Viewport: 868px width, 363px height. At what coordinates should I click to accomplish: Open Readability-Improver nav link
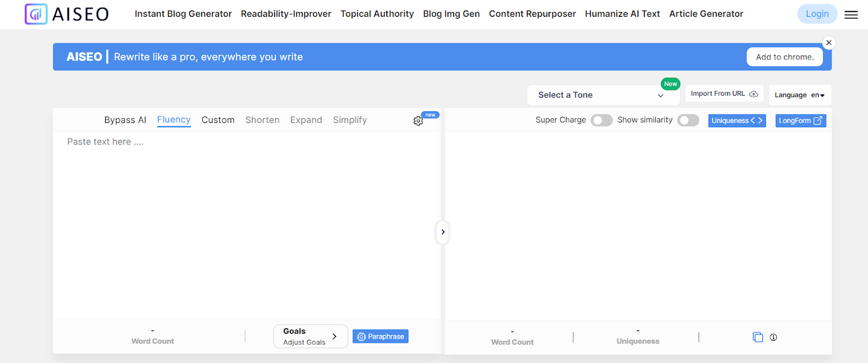click(286, 14)
